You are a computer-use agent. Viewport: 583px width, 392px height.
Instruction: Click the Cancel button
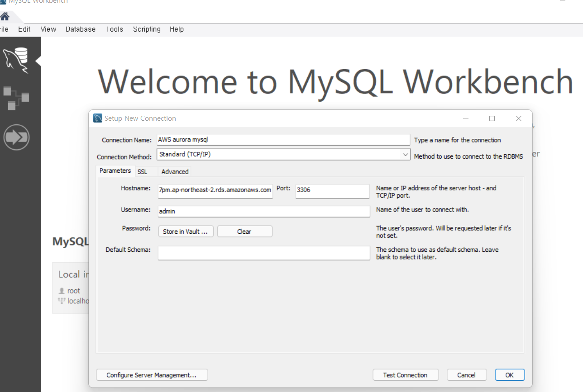click(x=466, y=375)
